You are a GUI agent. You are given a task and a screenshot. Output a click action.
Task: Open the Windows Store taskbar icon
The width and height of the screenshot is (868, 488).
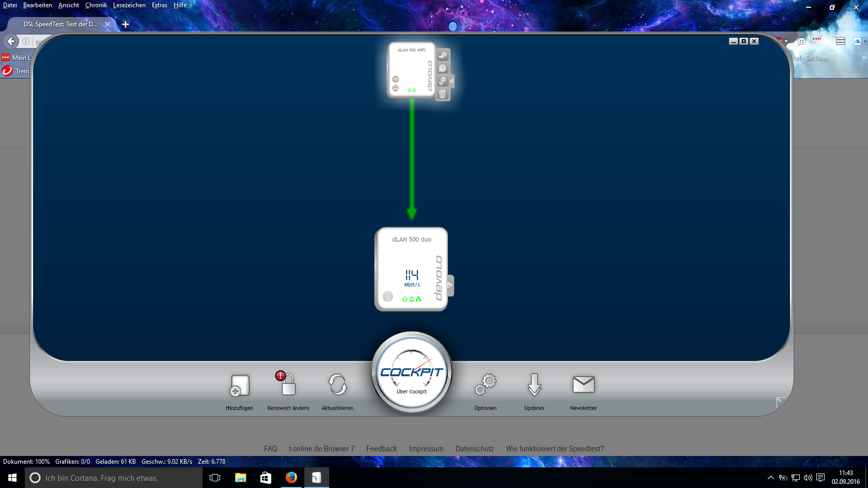pyautogui.click(x=266, y=478)
